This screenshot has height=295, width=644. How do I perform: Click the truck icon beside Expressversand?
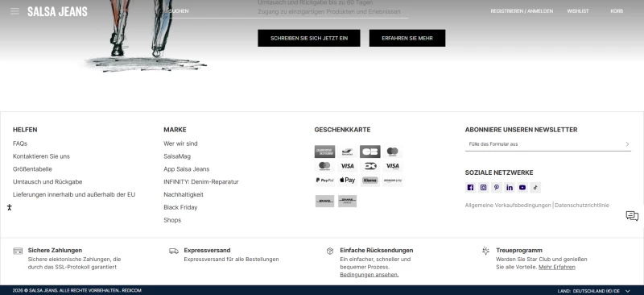(174, 251)
